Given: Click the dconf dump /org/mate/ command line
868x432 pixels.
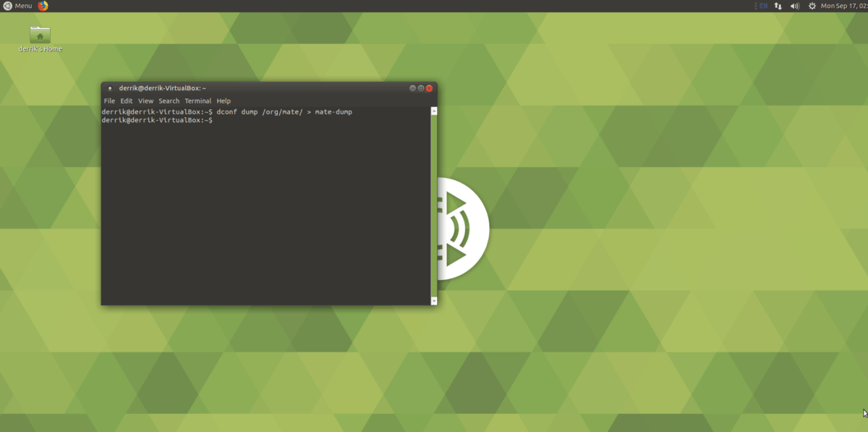Looking at the screenshot, I should pos(227,112).
